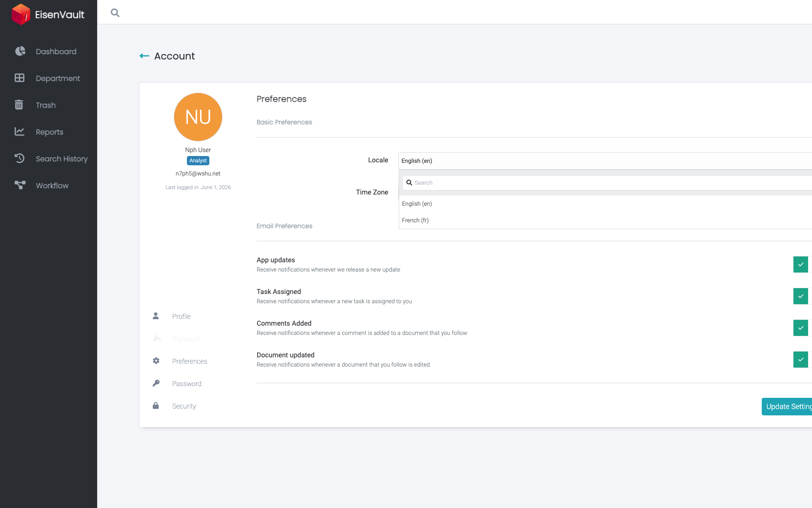Click the Department grid icon
The height and width of the screenshot is (508, 812).
tap(20, 78)
